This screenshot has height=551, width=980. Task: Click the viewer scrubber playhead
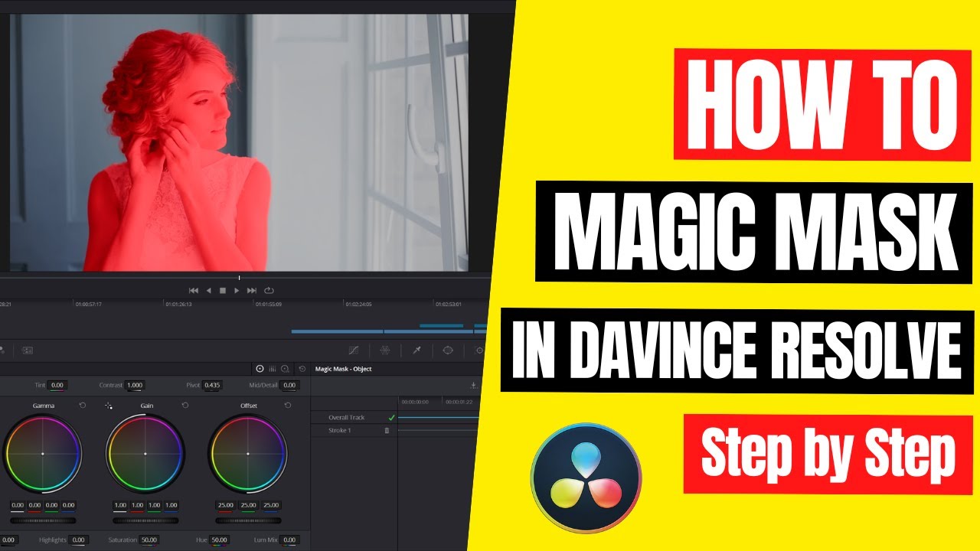point(239,277)
